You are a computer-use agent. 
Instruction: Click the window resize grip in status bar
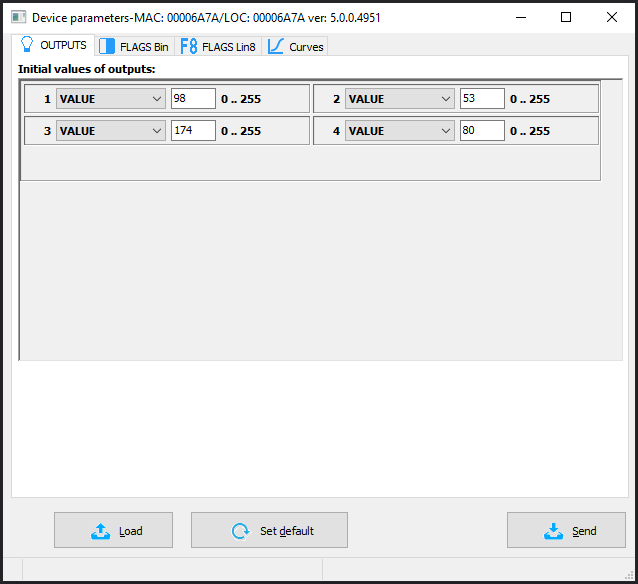629,574
